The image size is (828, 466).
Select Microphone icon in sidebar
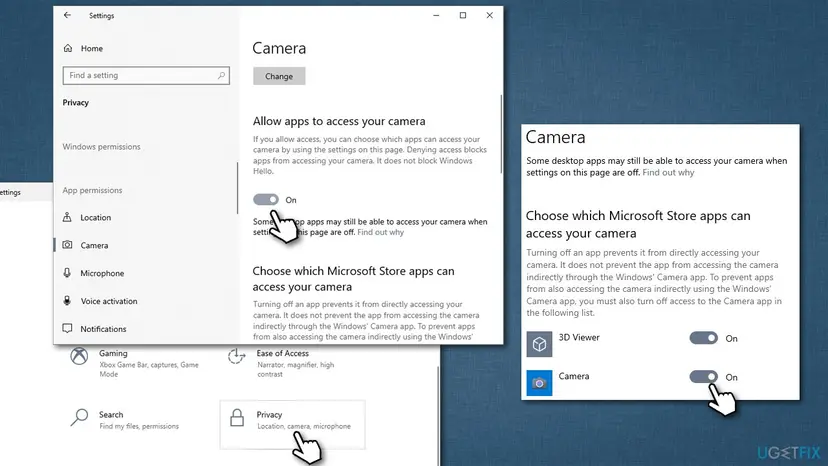coord(67,273)
